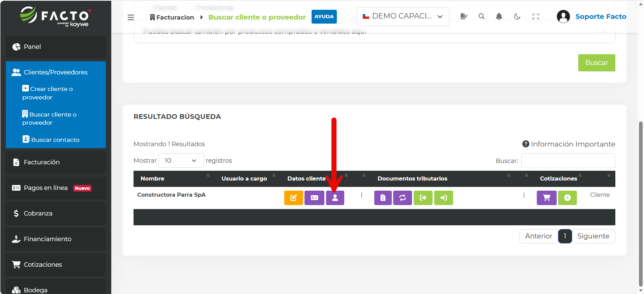Expand Financiamiento sidebar menu
The image size is (644, 294).
pos(56,239)
